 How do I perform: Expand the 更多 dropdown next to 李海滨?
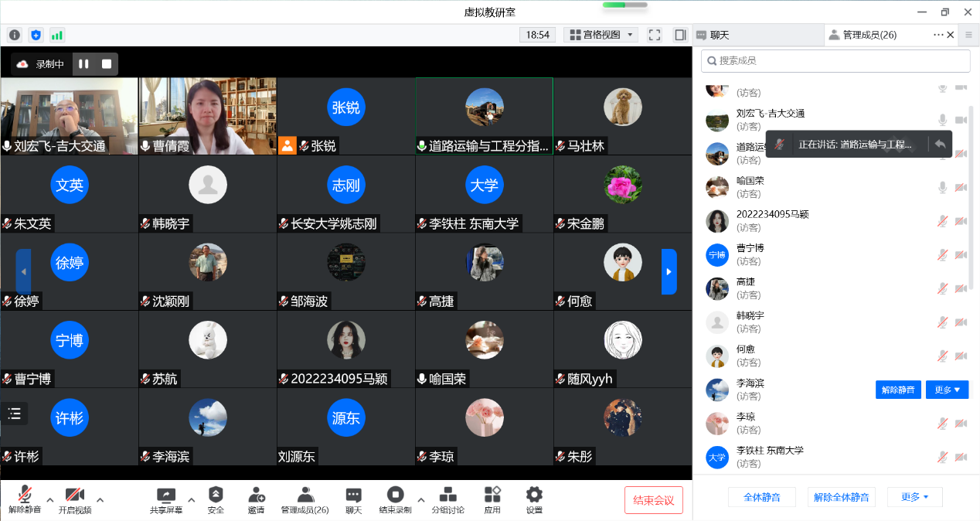947,390
